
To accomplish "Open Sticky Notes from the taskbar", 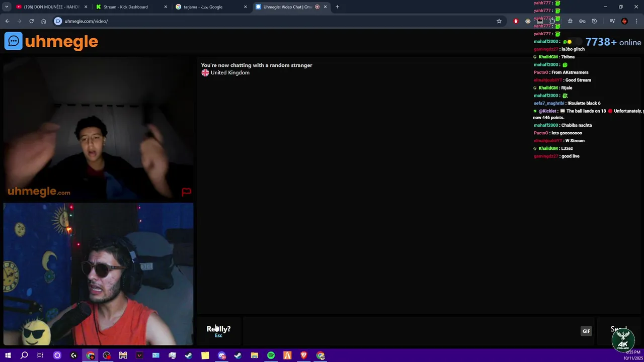I will click(205, 355).
